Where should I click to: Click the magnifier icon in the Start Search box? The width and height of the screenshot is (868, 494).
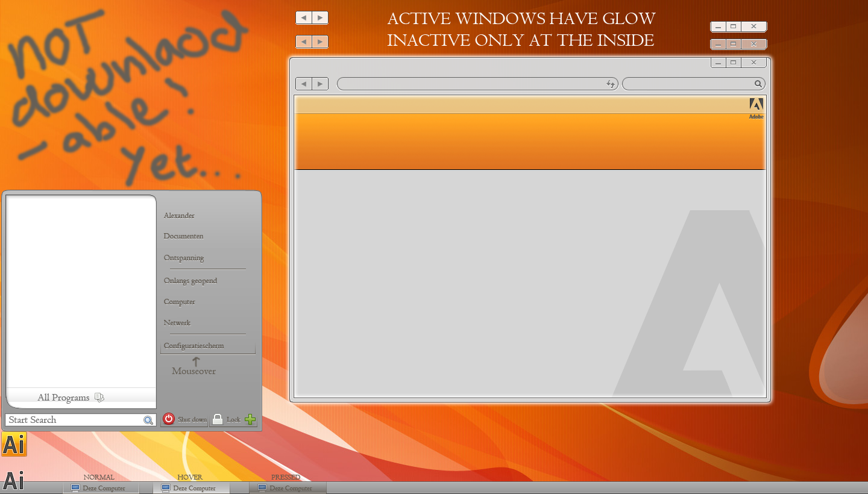(x=148, y=420)
